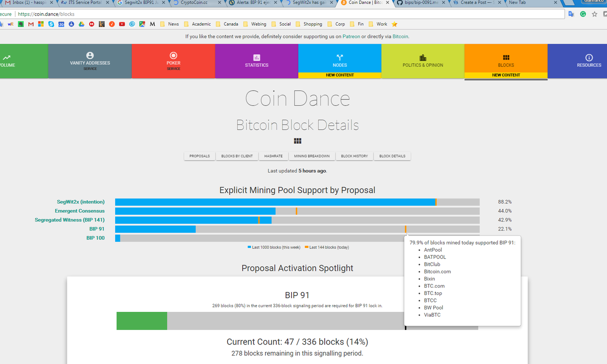Click the green BIP 91 activation progress bar
607x364 pixels.
[142, 321]
